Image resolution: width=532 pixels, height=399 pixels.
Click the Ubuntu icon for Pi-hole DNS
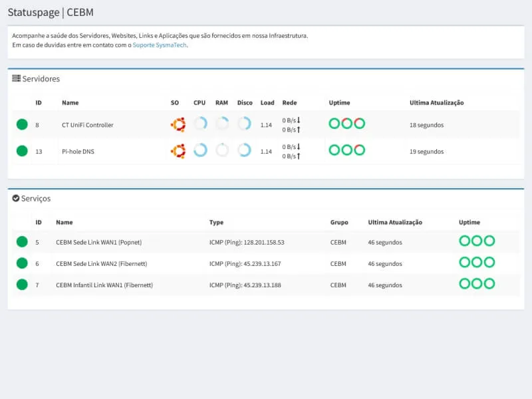(178, 150)
